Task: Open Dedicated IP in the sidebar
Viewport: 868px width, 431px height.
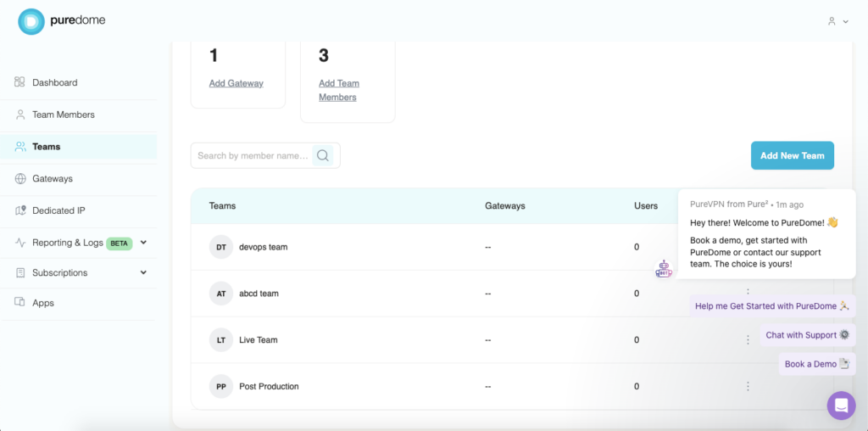Action: 58,210
